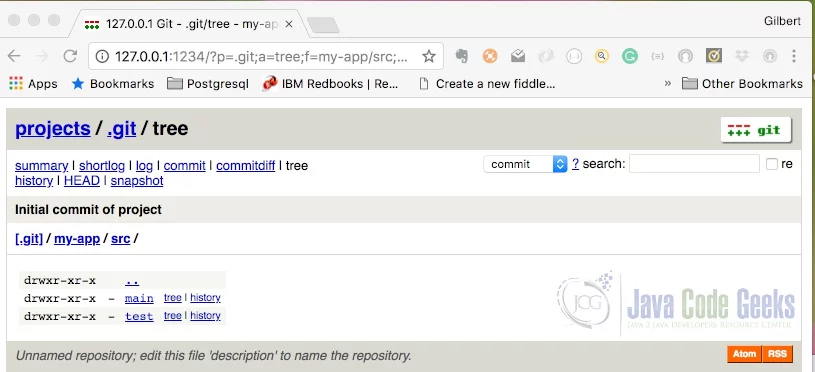815x372 pixels.
Task: Go up to parent directory '..'
Action: tap(132, 281)
